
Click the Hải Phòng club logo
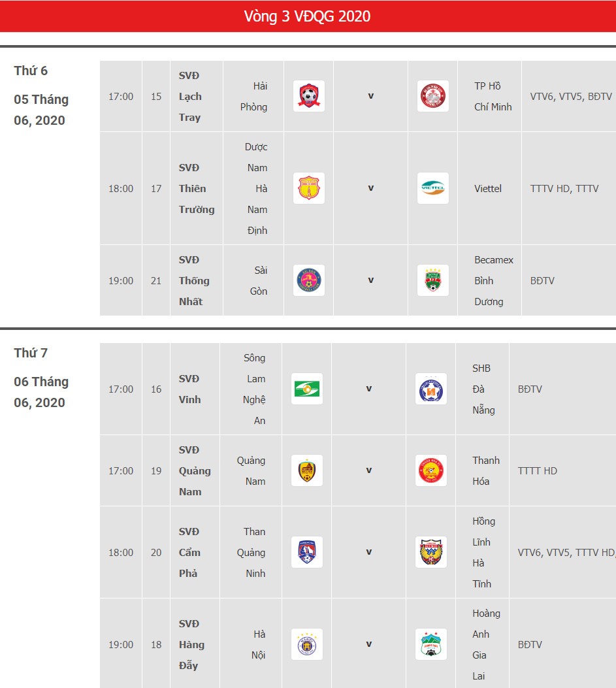309,96
